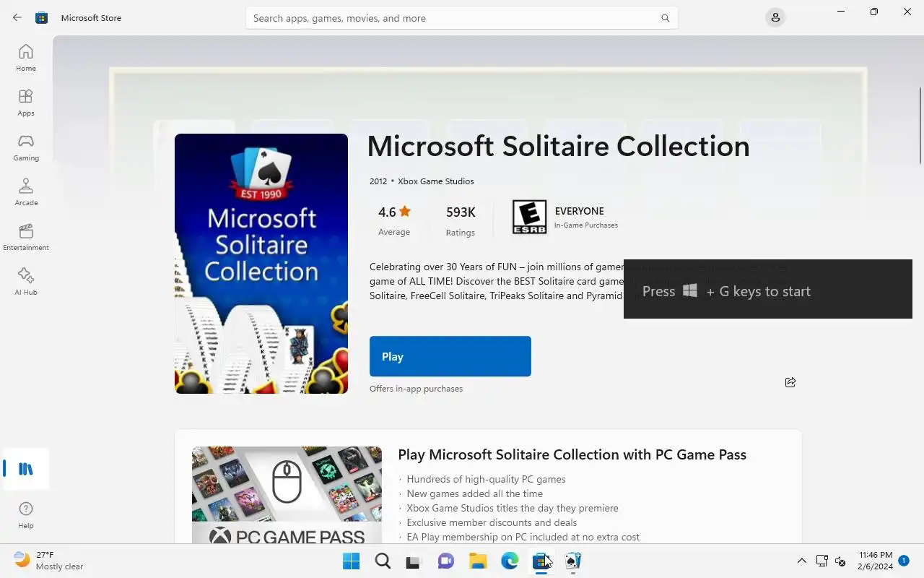Click 'Offers in-app purchases' text
This screenshot has height=578, width=924.
(416, 389)
